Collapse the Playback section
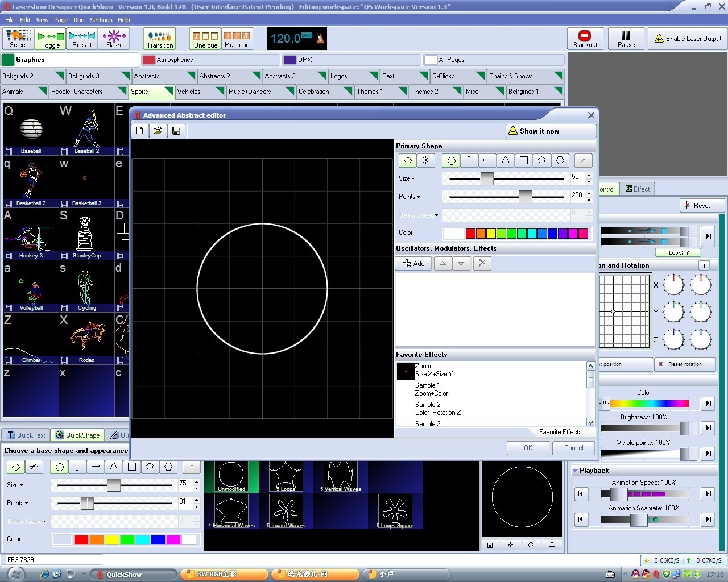 point(576,471)
